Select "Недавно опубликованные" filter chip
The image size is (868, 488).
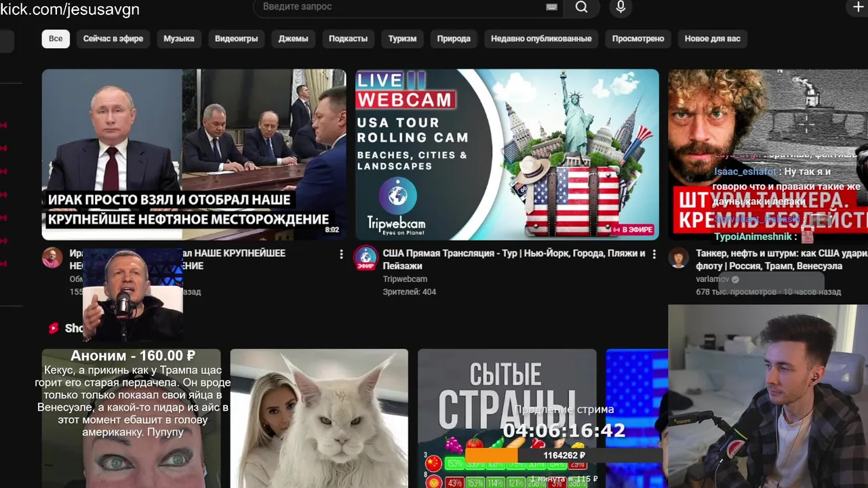[x=541, y=39]
